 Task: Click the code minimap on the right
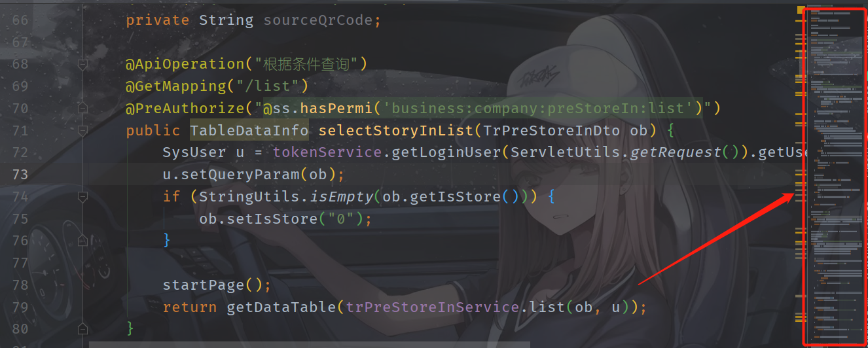click(835, 177)
